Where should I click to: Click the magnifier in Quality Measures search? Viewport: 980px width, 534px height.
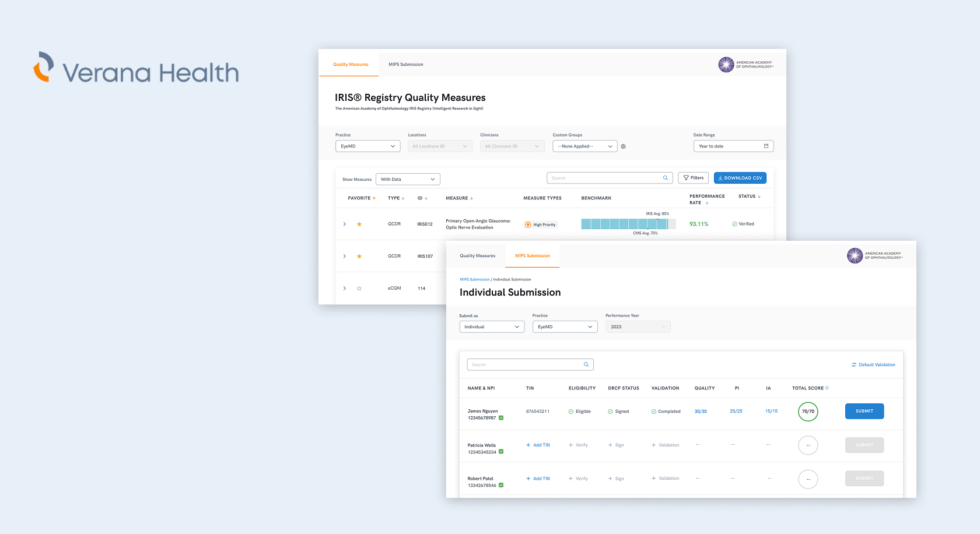tap(665, 178)
